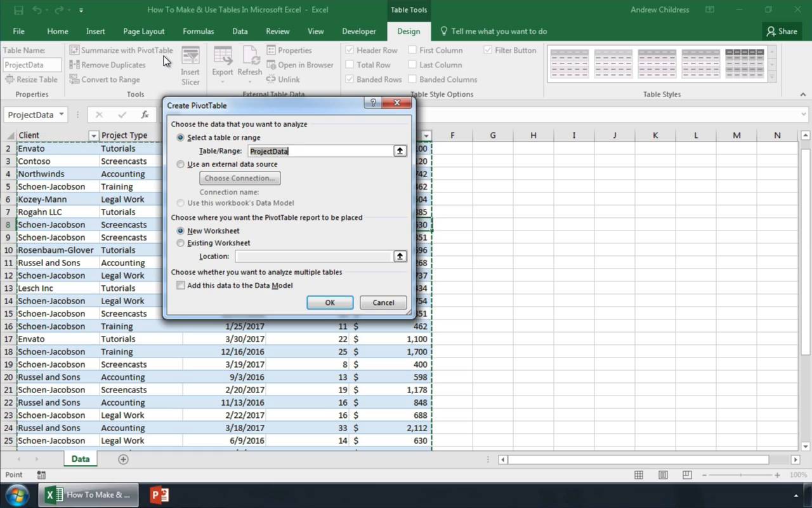Click Cancel in Create PivotTable
The width and height of the screenshot is (812, 508).
(x=383, y=303)
